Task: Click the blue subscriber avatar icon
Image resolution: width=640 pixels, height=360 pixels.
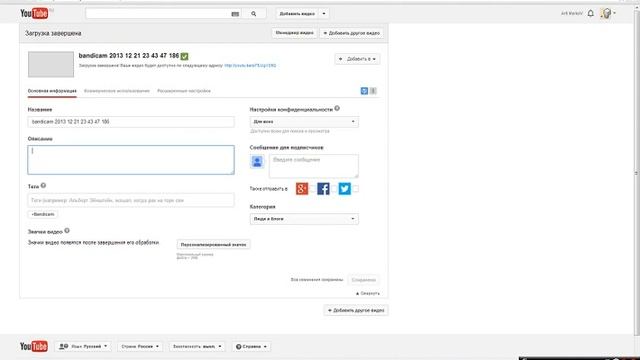Action: coord(257,162)
